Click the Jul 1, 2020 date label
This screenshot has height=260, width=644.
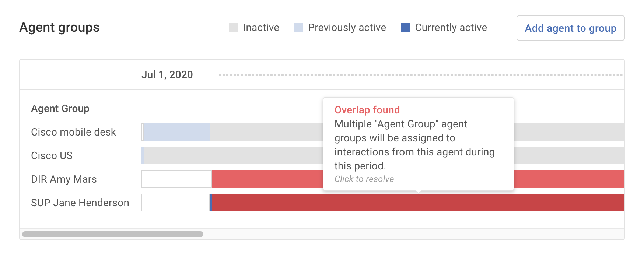tap(168, 74)
